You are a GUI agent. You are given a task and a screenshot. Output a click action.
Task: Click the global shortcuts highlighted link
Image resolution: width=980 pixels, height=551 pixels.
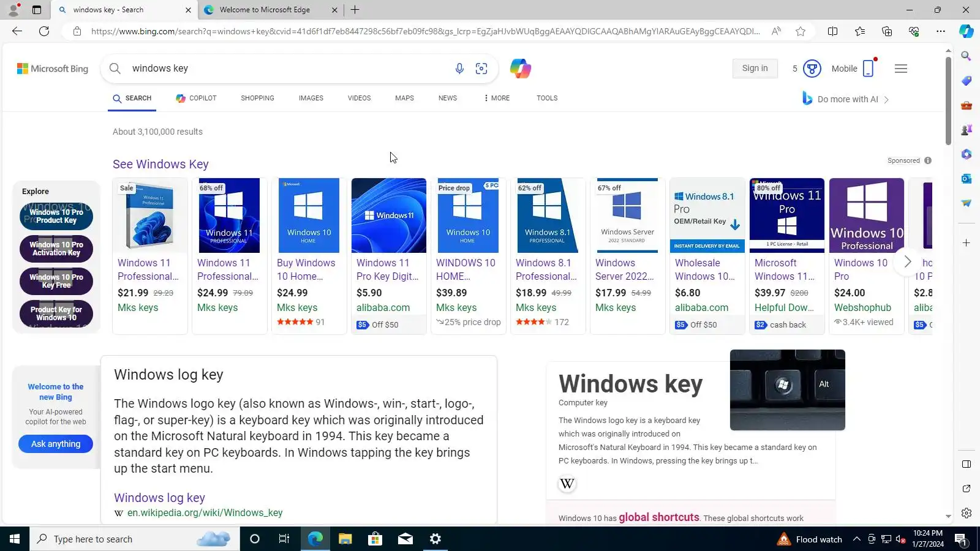tap(659, 517)
